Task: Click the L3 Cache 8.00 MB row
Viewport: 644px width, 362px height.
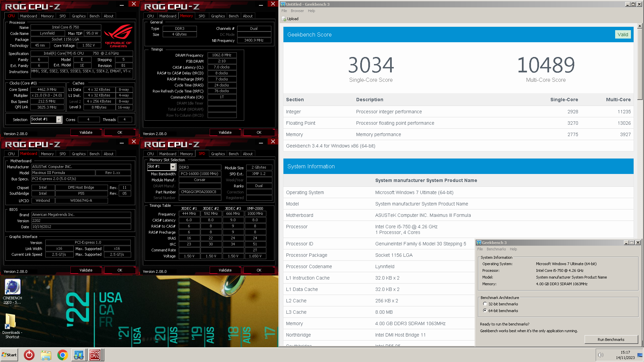Action: pos(379,312)
